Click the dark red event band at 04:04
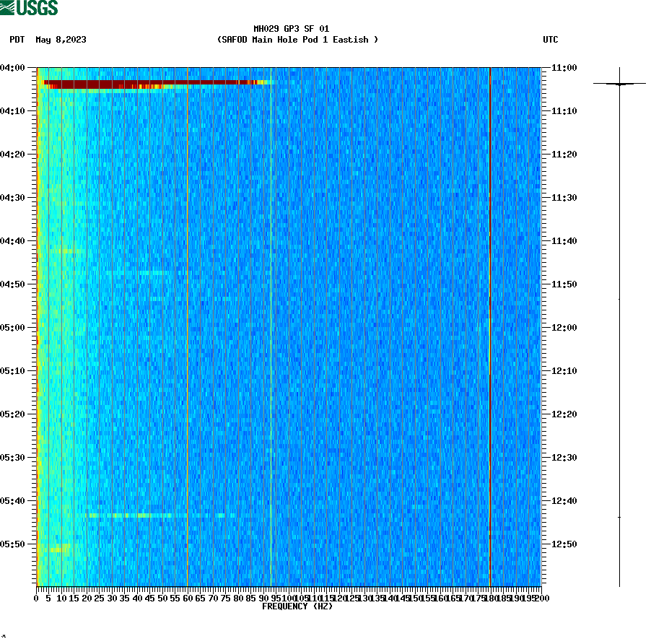This screenshot has width=651, height=644. click(x=144, y=83)
